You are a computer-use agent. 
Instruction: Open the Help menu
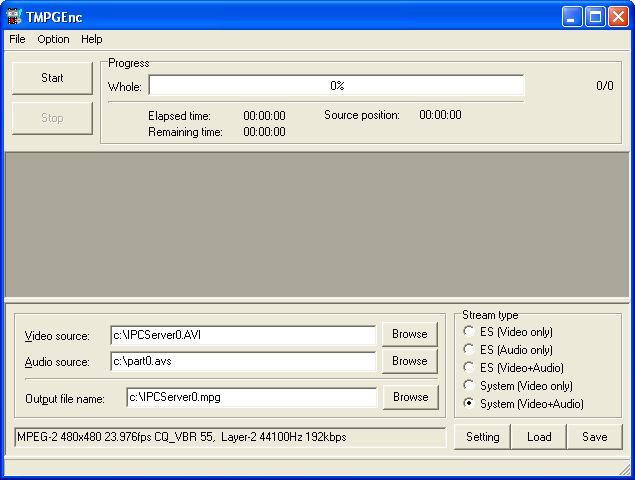tap(92, 39)
